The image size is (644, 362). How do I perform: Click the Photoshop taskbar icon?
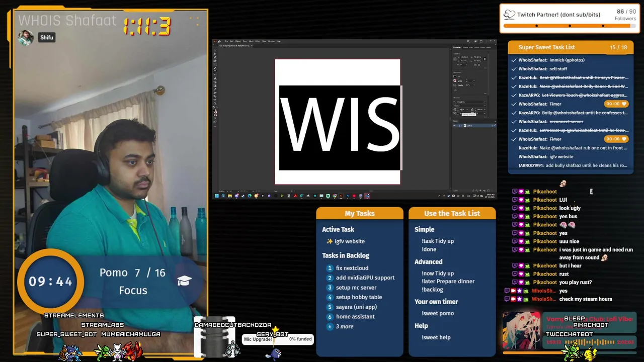coord(347,196)
